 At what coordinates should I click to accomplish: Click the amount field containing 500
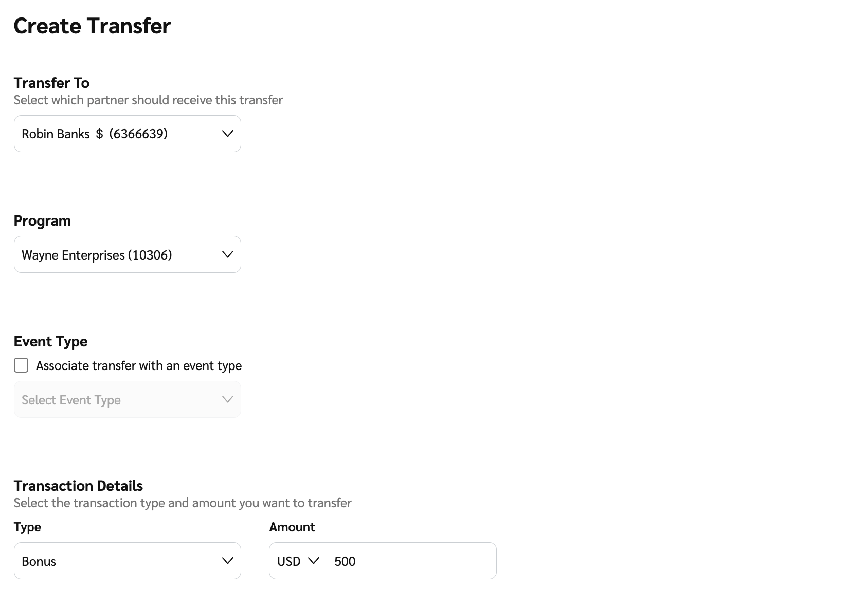411,561
